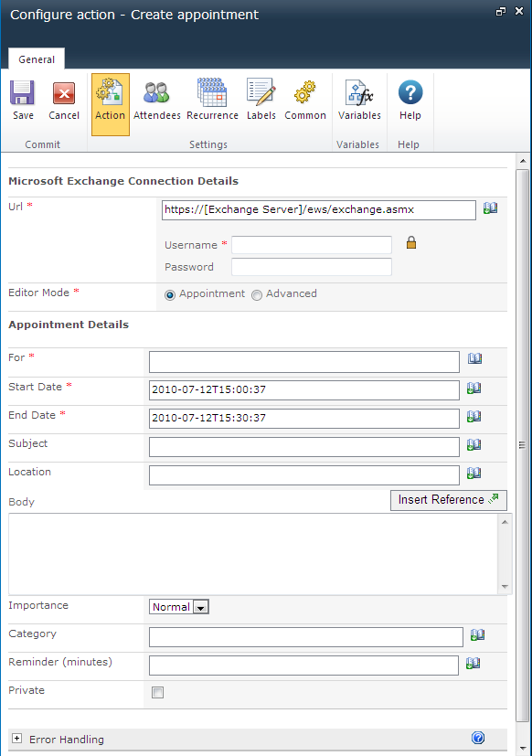Select the Advanced editor mode radio button
Image resolution: width=532 pixels, height=756 pixels.
click(x=257, y=295)
